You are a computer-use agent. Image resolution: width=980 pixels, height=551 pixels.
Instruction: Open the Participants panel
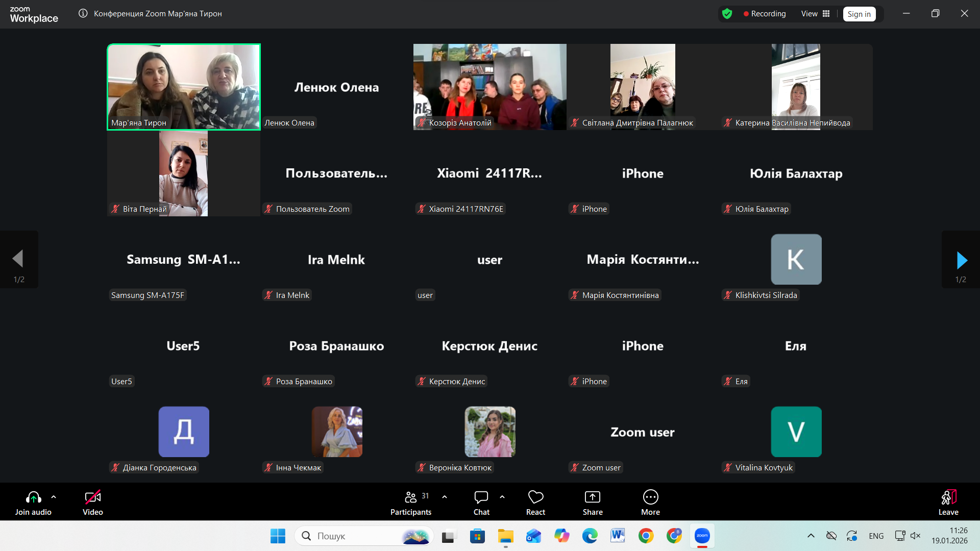click(411, 503)
